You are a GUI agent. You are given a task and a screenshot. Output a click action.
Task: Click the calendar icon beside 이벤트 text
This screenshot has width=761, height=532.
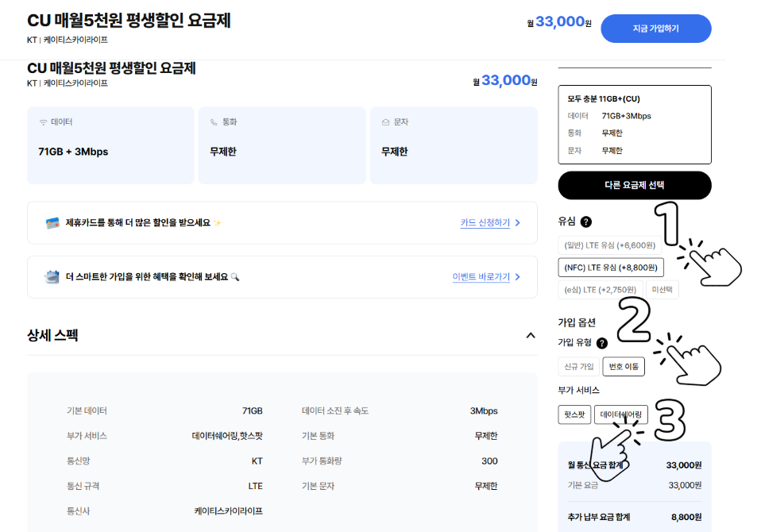click(52, 277)
